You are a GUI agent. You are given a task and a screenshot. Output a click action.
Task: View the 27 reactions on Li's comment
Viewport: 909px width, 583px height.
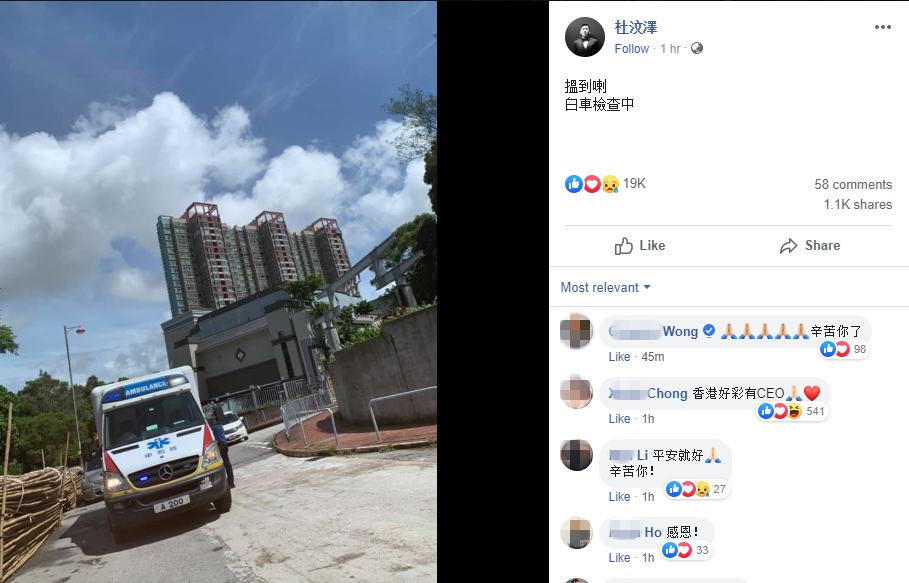pyautogui.click(x=695, y=489)
